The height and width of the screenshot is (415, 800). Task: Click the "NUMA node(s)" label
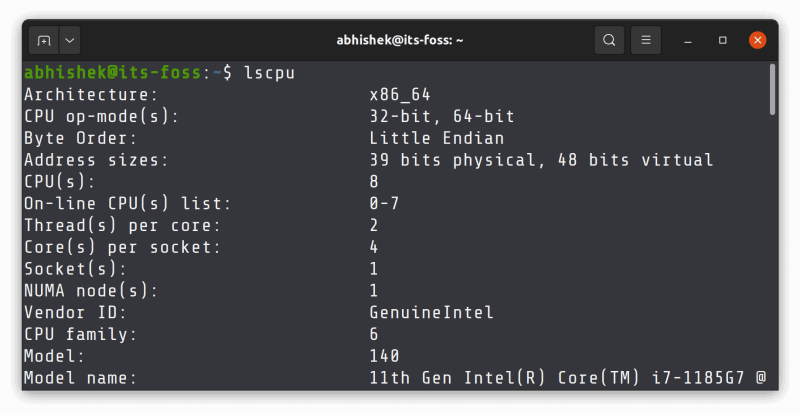pos(92,291)
